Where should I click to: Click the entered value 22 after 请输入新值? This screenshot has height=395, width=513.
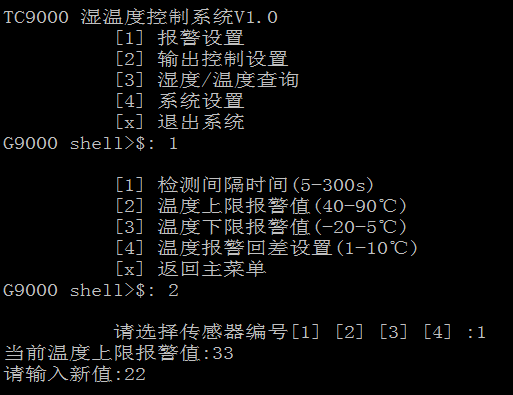pyautogui.click(x=135, y=374)
